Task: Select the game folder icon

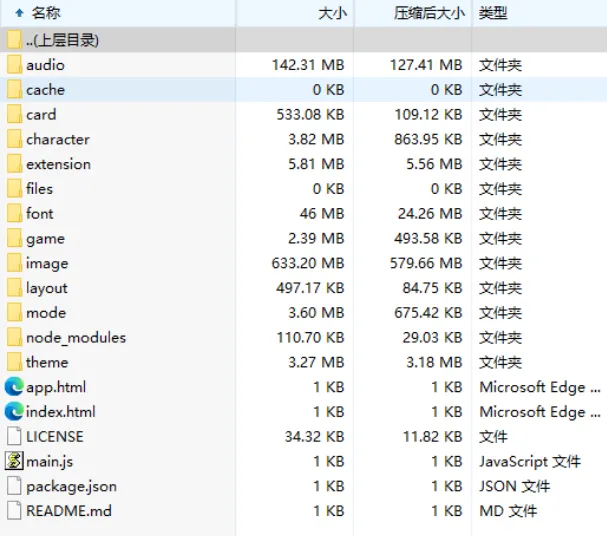Action: point(14,238)
